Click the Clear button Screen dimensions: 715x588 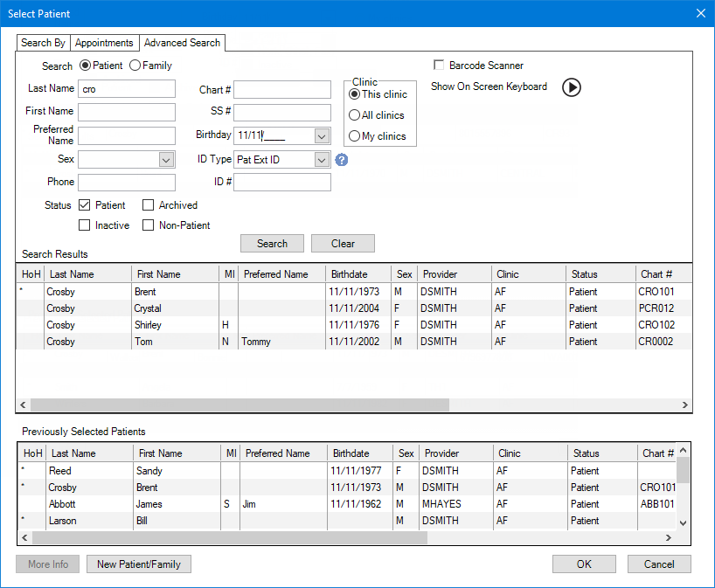343,244
